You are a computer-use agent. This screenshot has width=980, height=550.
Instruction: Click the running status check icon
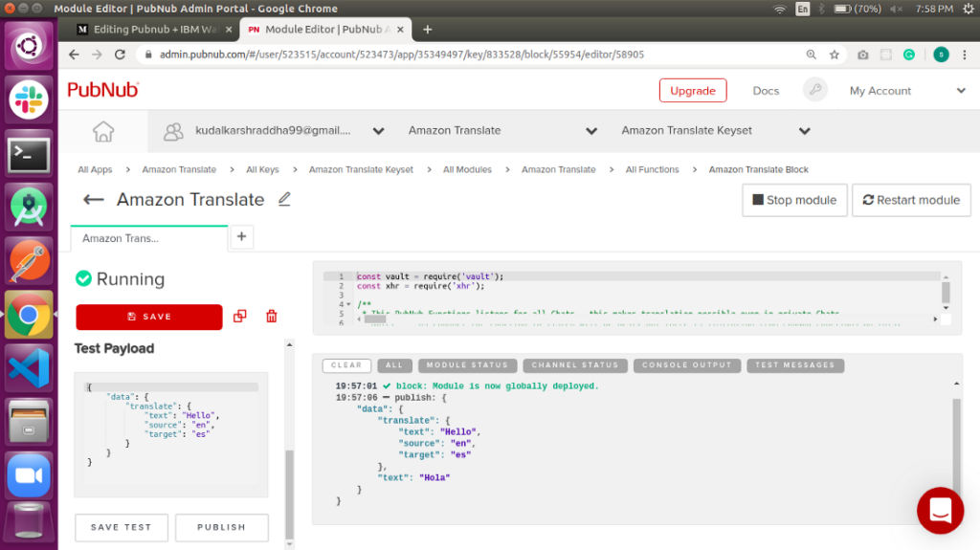click(x=83, y=278)
